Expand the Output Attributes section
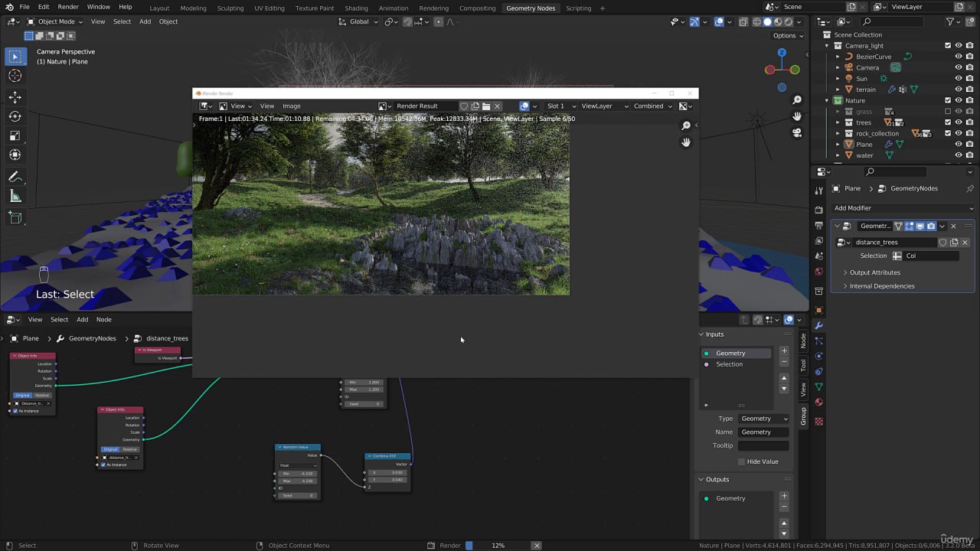The image size is (980, 551). click(874, 272)
